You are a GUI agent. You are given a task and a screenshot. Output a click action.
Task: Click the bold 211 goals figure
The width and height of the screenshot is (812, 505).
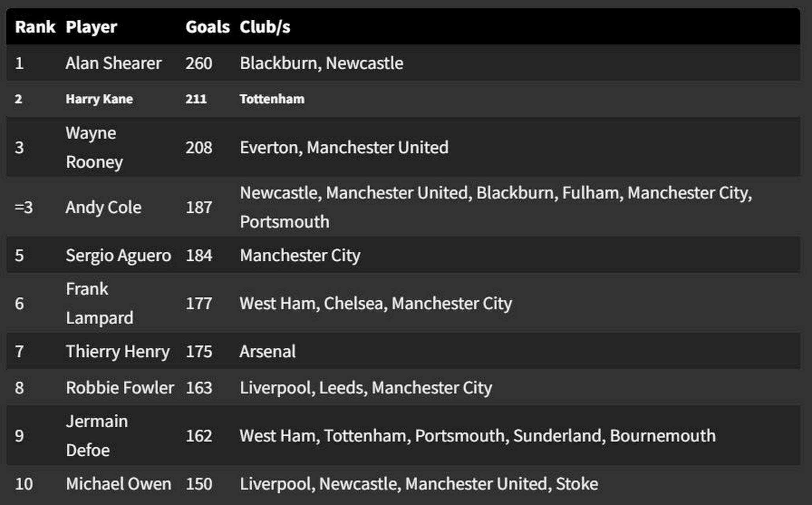196,99
